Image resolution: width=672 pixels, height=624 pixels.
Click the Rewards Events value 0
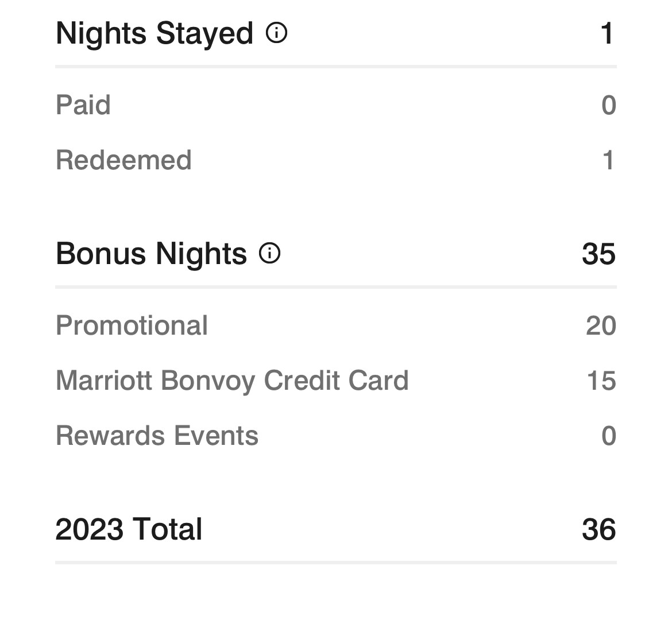(x=608, y=436)
